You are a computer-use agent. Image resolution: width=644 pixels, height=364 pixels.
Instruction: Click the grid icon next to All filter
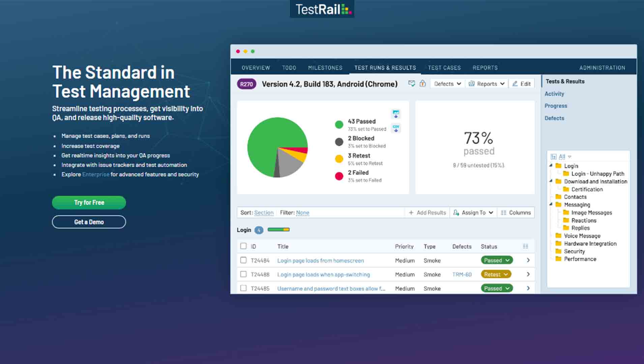[553, 157]
